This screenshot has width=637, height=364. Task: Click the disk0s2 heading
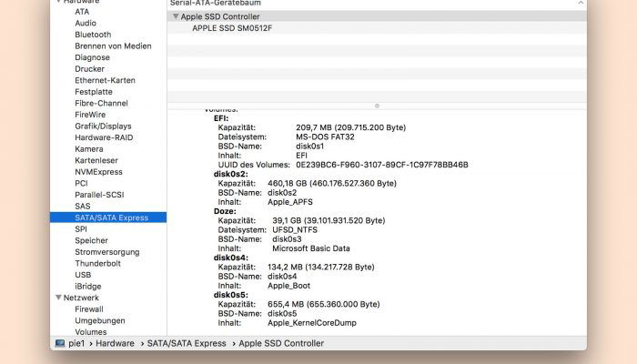coord(231,174)
